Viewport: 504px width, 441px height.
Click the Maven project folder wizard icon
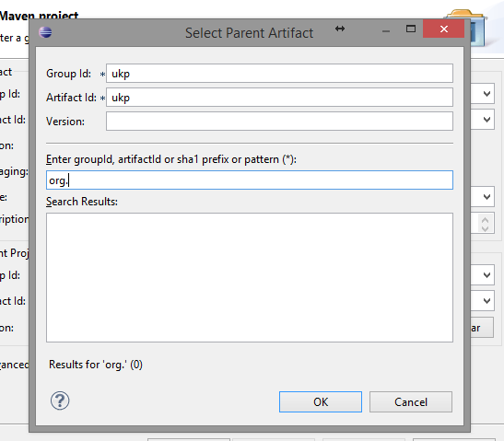pyautogui.click(x=476, y=26)
